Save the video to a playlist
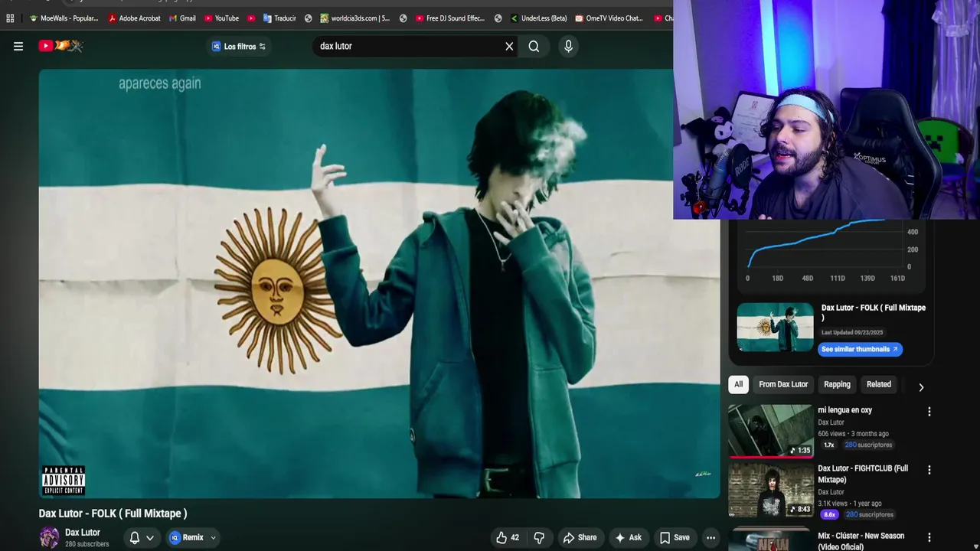Image resolution: width=980 pixels, height=551 pixels. pyautogui.click(x=675, y=537)
